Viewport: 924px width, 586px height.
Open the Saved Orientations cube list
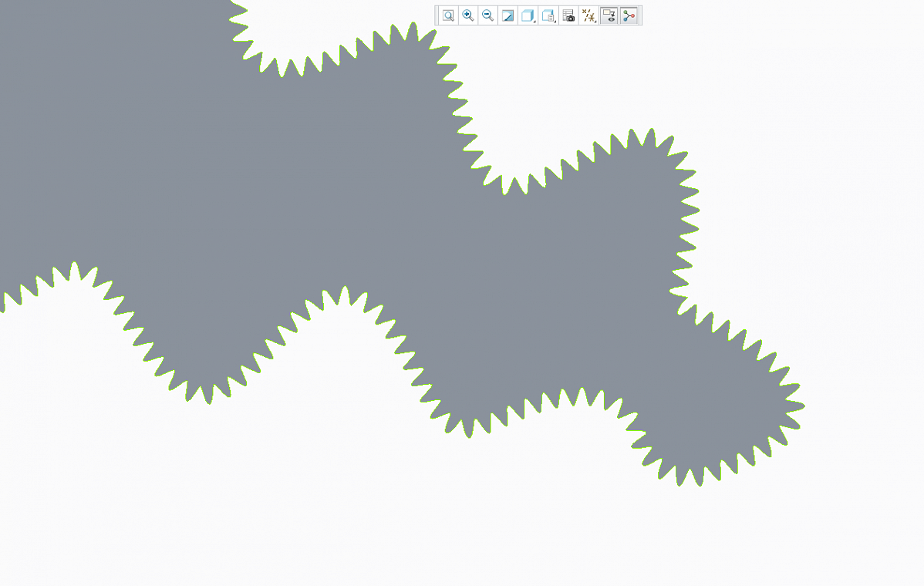tap(548, 16)
